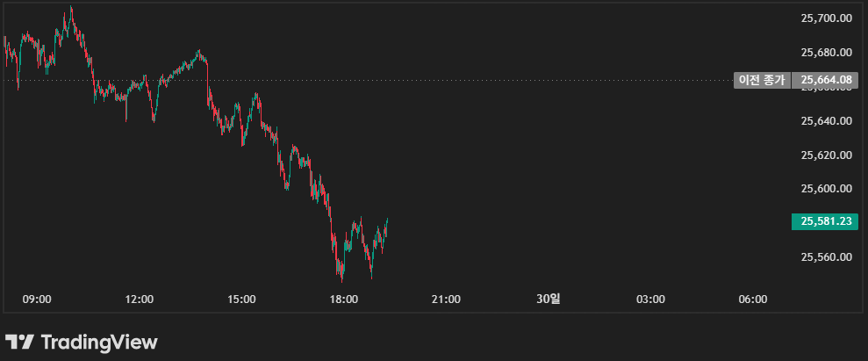This screenshot has height=361, width=868.
Task: Click the green current price label 25,581.23
Action: pyautogui.click(x=827, y=221)
